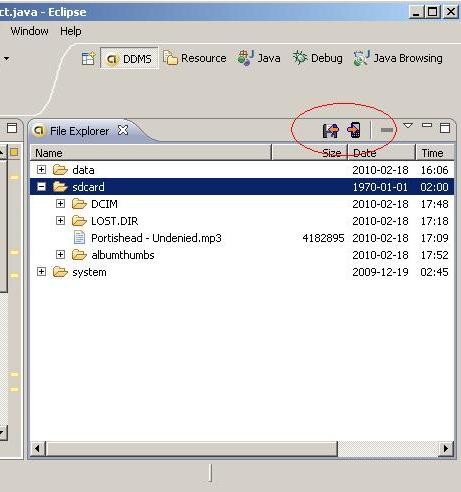Select the DCIM folder
461x492 pixels.
tap(104, 204)
